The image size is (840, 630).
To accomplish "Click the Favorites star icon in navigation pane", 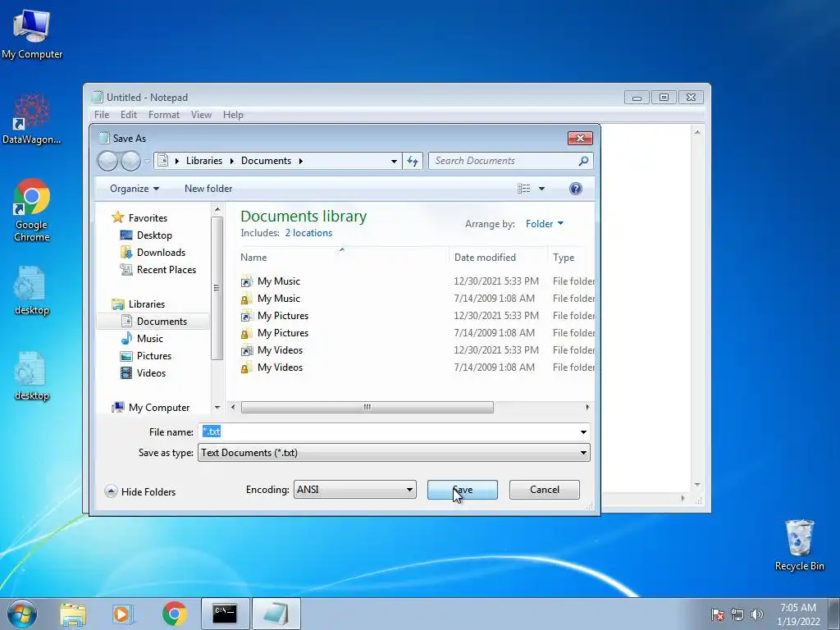I will (x=118, y=217).
